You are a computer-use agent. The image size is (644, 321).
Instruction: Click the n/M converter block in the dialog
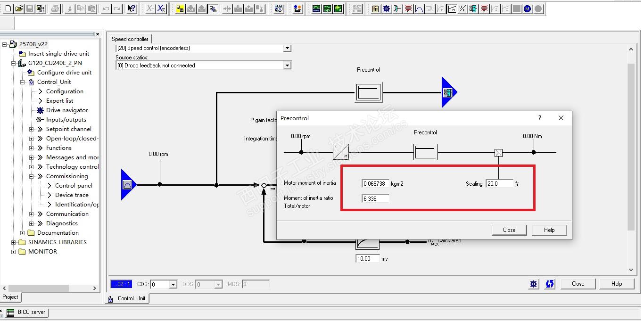point(341,152)
